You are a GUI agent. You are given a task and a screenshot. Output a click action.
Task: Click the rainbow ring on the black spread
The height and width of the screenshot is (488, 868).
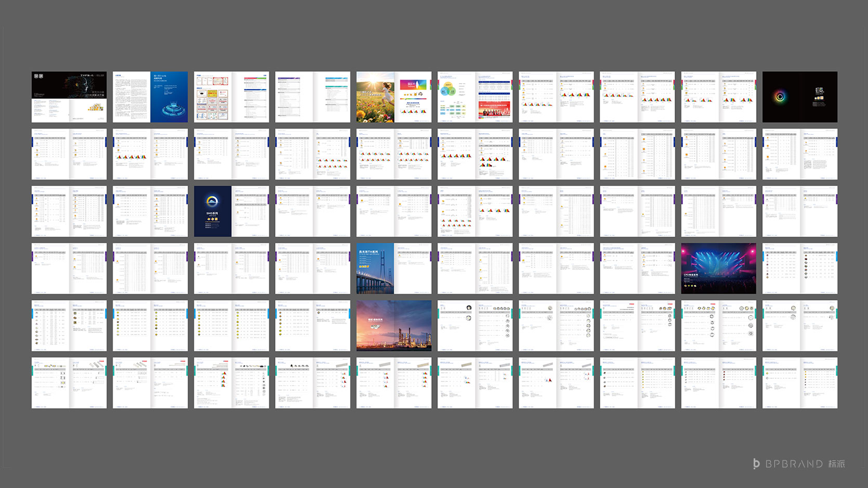(x=780, y=97)
